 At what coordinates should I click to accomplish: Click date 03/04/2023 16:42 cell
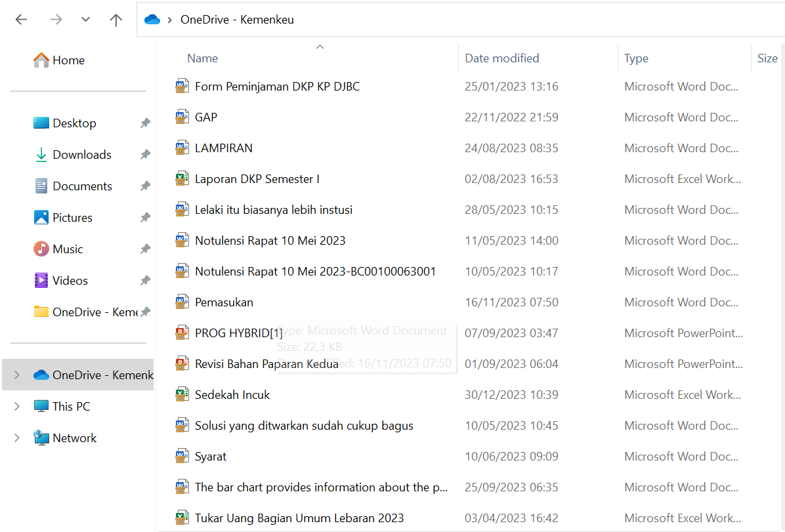511,518
